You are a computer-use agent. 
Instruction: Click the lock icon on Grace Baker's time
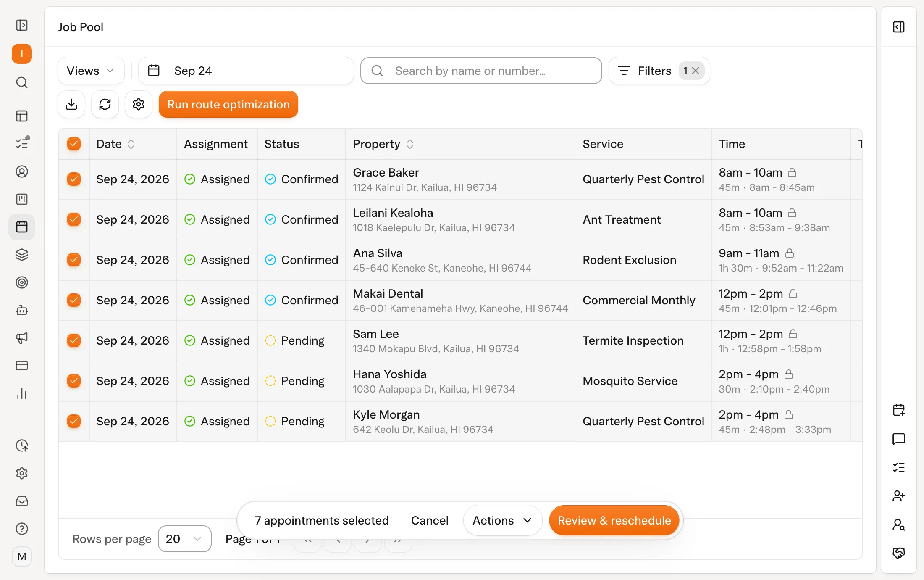[x=792, y=172]
